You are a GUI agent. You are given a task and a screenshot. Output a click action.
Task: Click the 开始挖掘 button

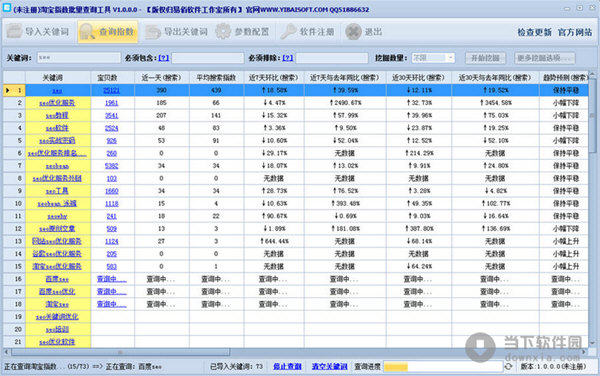pos(485,58)
